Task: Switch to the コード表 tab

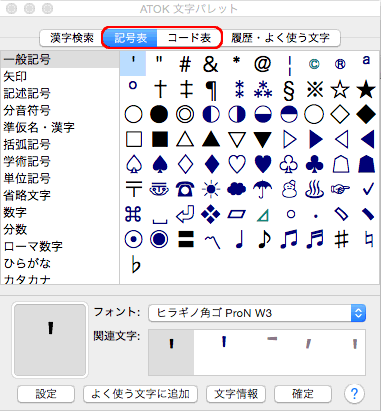Action: click(x=189, y=38)
